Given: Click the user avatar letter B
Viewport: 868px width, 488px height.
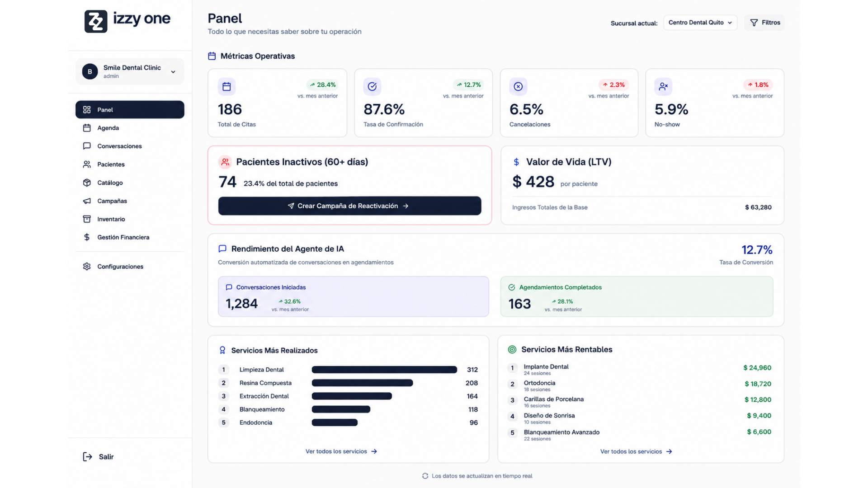Looking at the screenshot, I should (90, 71).
